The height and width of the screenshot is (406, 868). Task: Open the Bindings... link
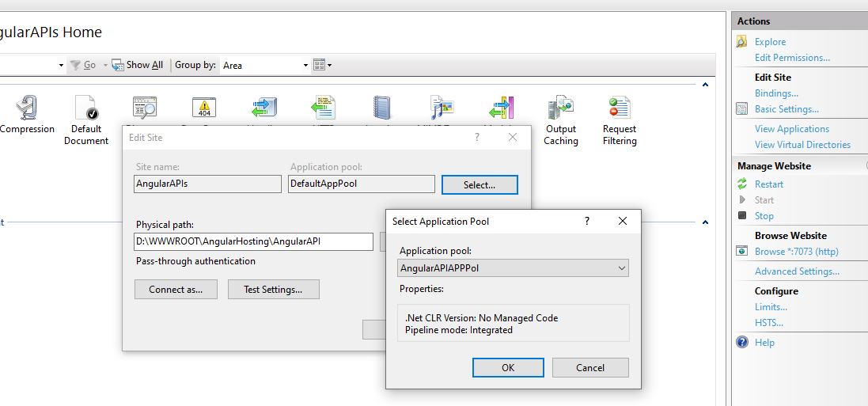point(776,93)
